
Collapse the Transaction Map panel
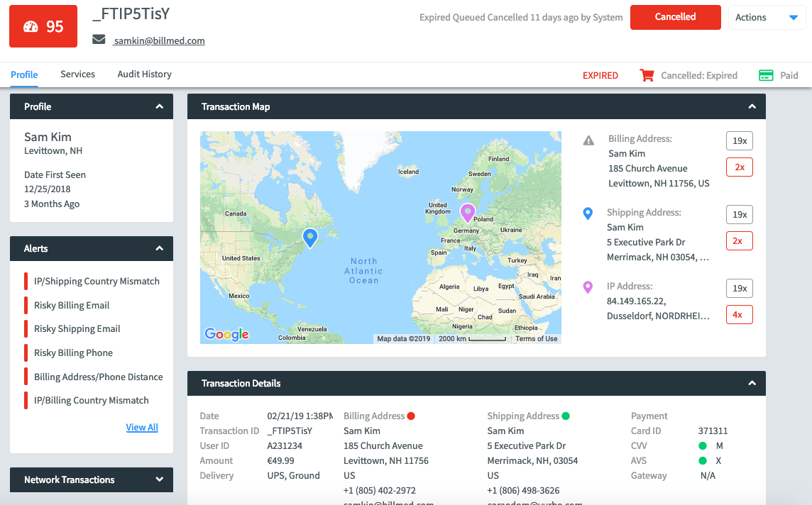tap(752, 106)
